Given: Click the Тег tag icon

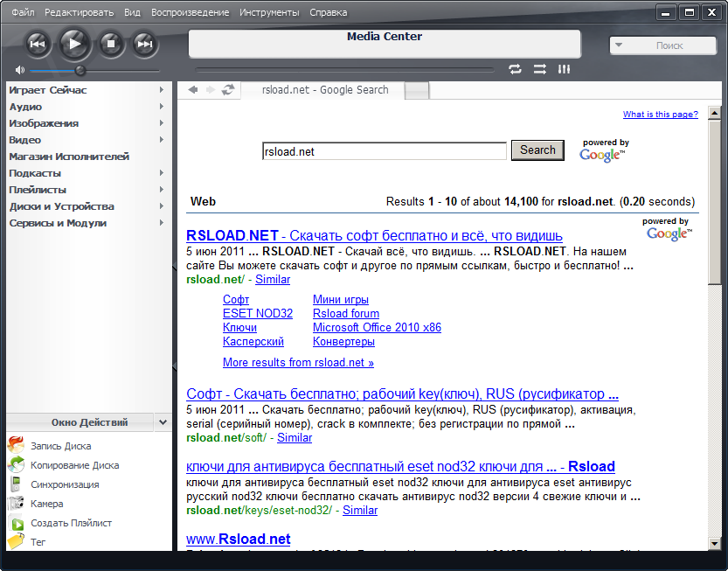Looking at the screenshot, I should click(x=17, y=542).
